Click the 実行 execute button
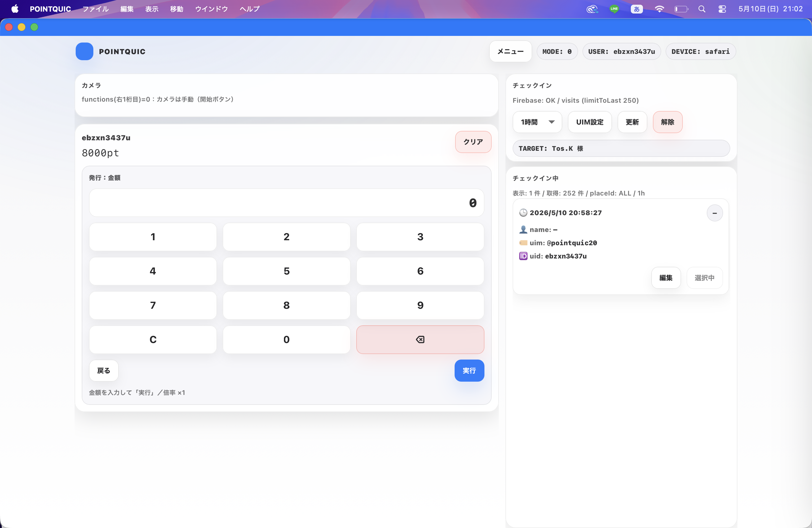This screenshot has width=812, height=528. point(469,371)
